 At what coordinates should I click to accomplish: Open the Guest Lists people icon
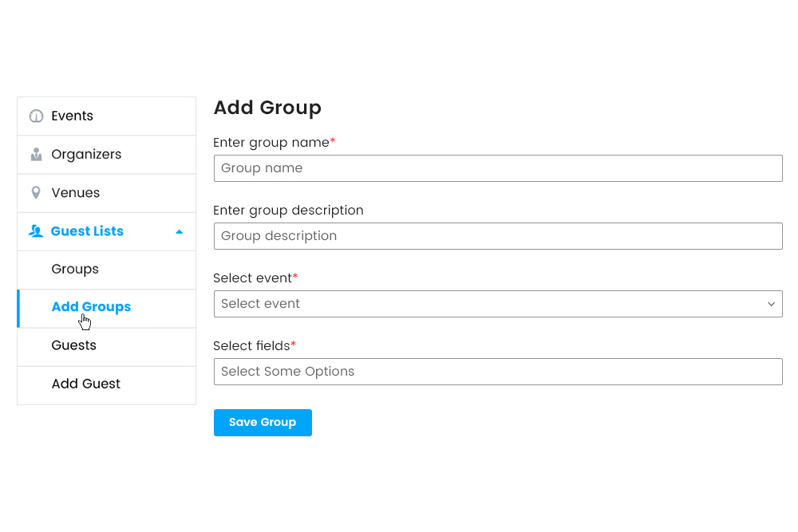pyautogui.click(x=35, y=231)
